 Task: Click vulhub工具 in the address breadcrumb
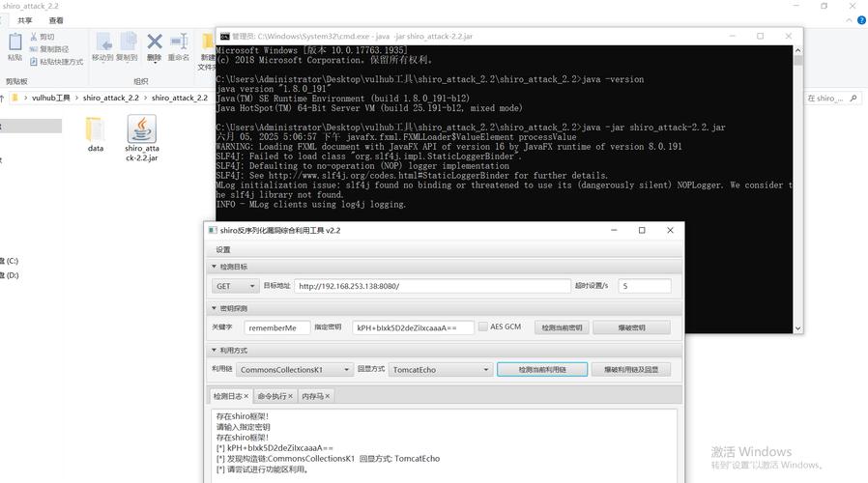[51, 98]
